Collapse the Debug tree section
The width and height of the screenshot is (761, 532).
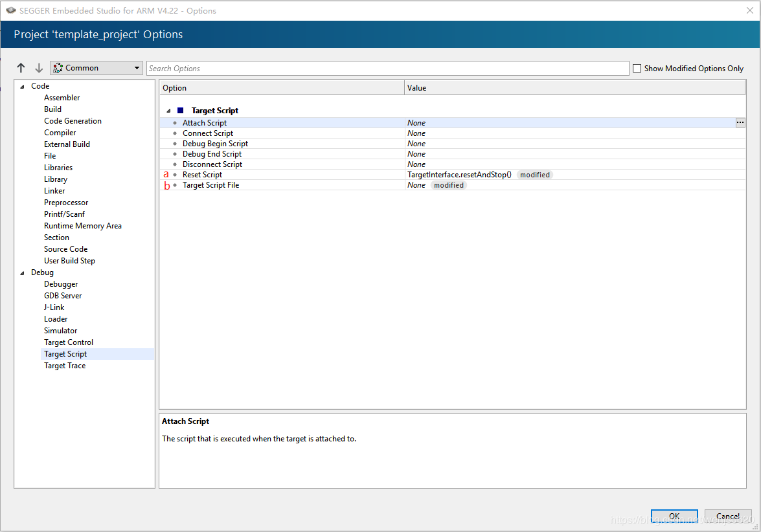(23, 272)
